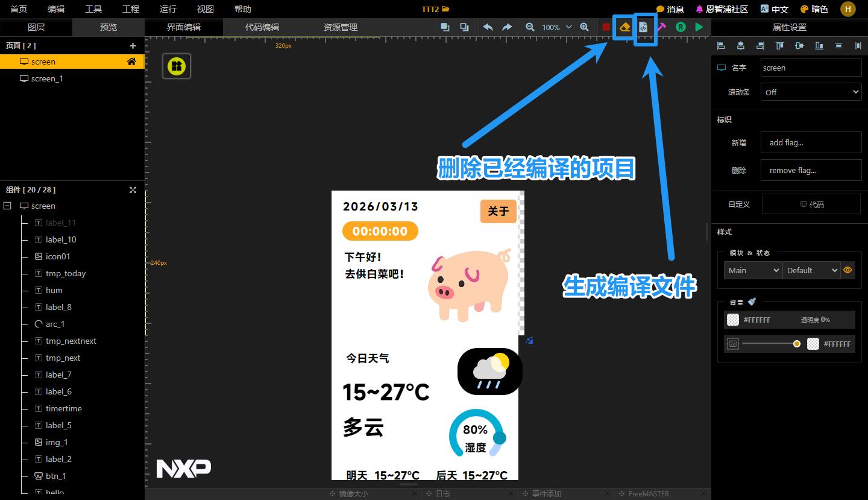Click the bring-to-front layer icon
Viewport: 868px width, 500px height.
click(445, 27)
